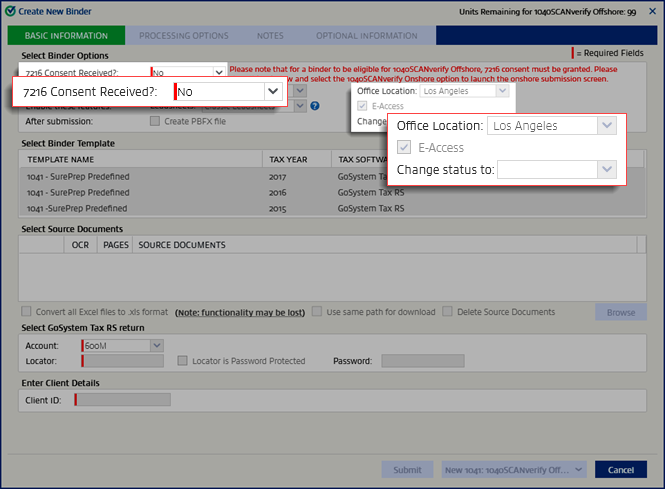The width and height of the screenshot is (665, 489).
Task: Tick the Delete Source Documents checkbox
Action: pos(448,312)
